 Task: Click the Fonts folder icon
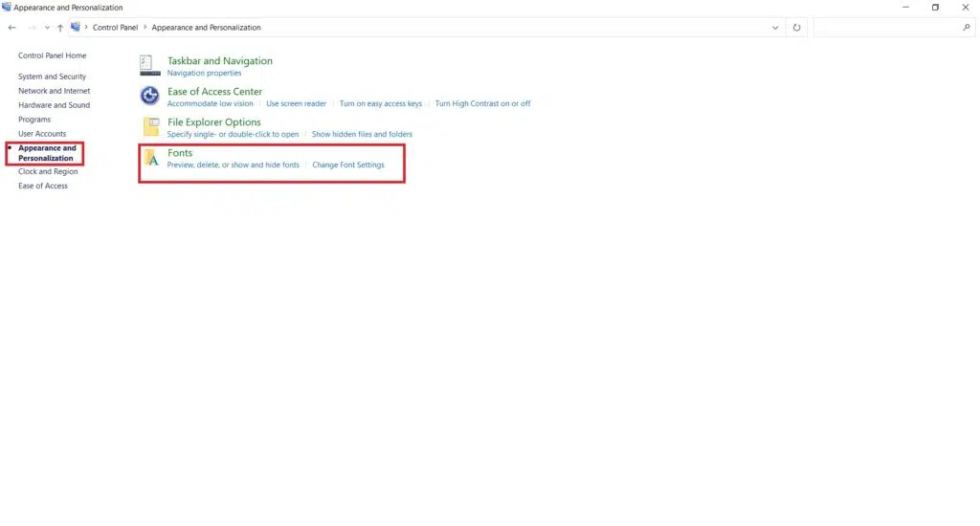click(150, 158)
